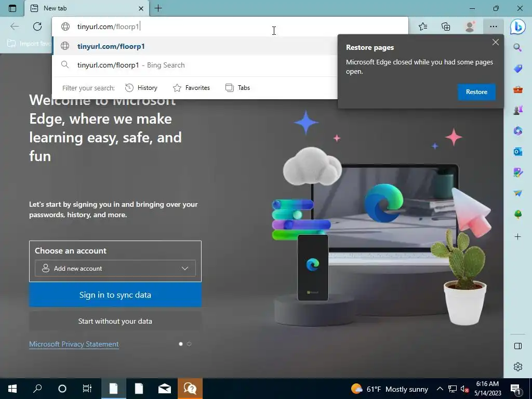Filter search by Favorites

tap(191, 88)
